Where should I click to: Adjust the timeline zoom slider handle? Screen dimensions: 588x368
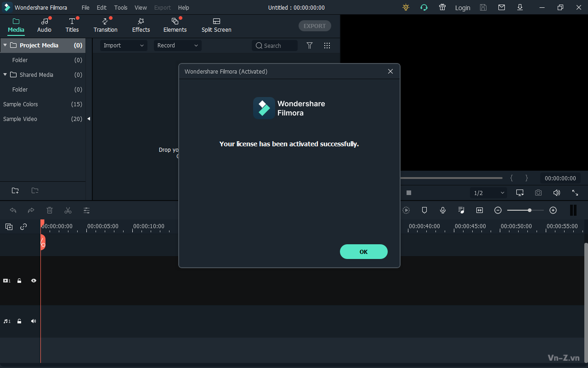tap(530, 210)
